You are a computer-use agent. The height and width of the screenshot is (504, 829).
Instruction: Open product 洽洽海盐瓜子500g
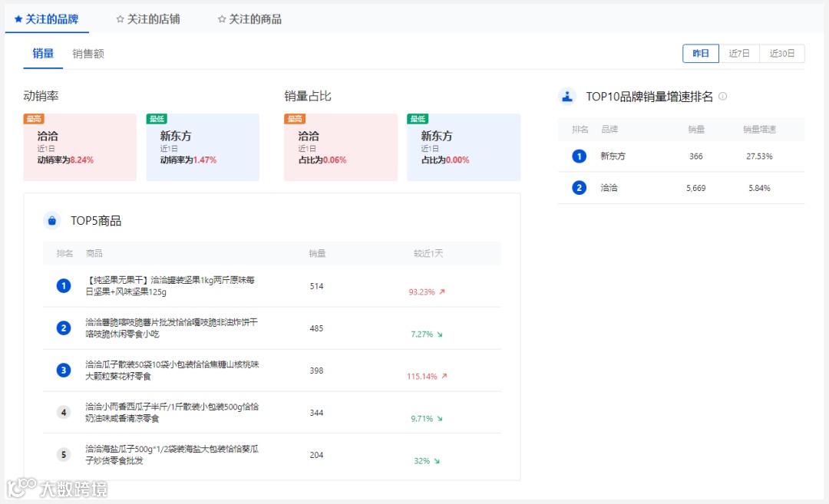coord(173,455)
